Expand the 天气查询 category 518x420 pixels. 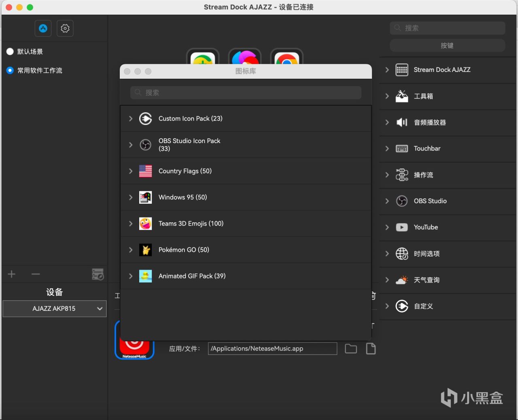click(x=387, y=280)
